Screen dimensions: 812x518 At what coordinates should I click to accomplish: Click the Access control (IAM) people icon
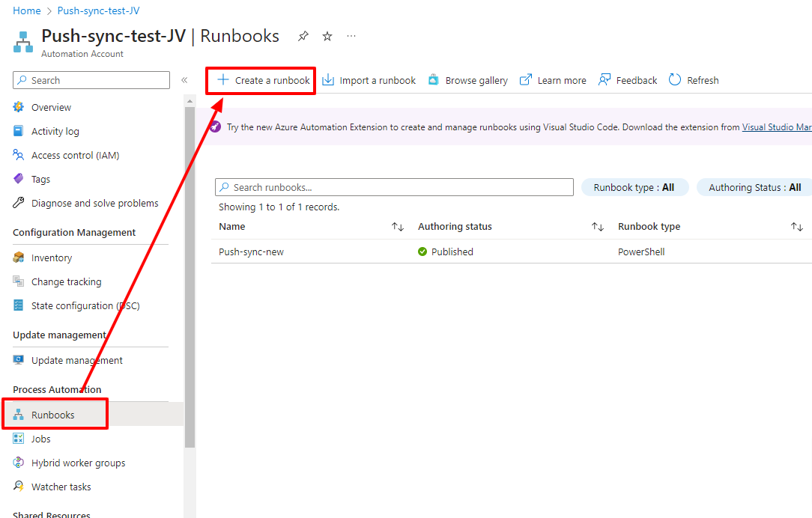click(x=18, y=155)
